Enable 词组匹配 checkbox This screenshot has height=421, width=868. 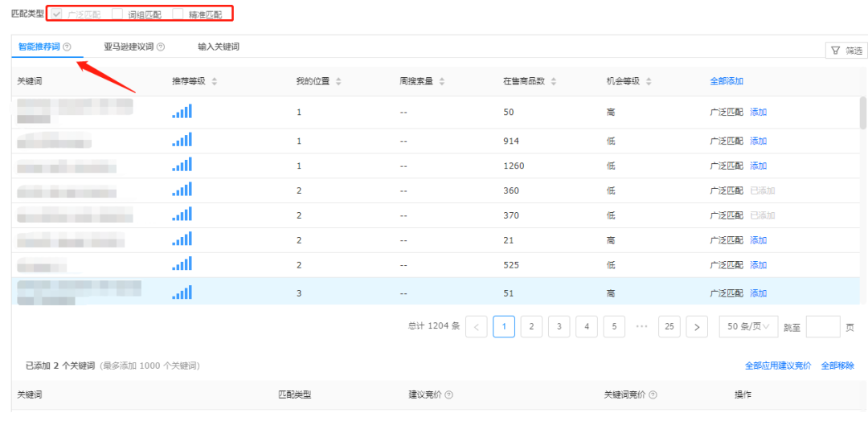[x=117, y=14]
